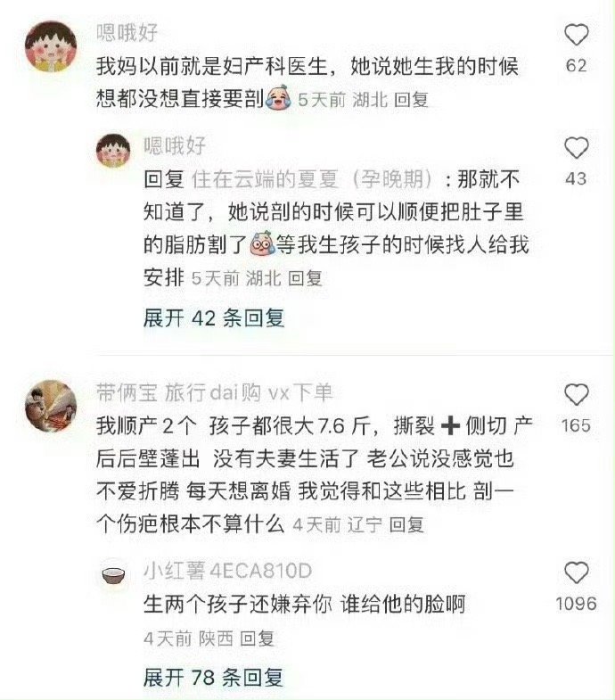Like the comment with 165 likes
This screenshot has width=615, height=700.
pos(576,395)
